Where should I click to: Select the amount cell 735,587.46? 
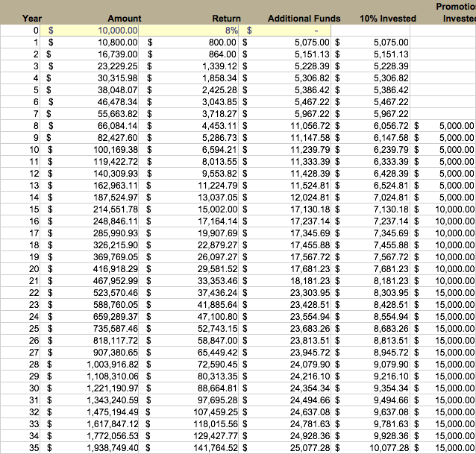(x=90, y=329)
